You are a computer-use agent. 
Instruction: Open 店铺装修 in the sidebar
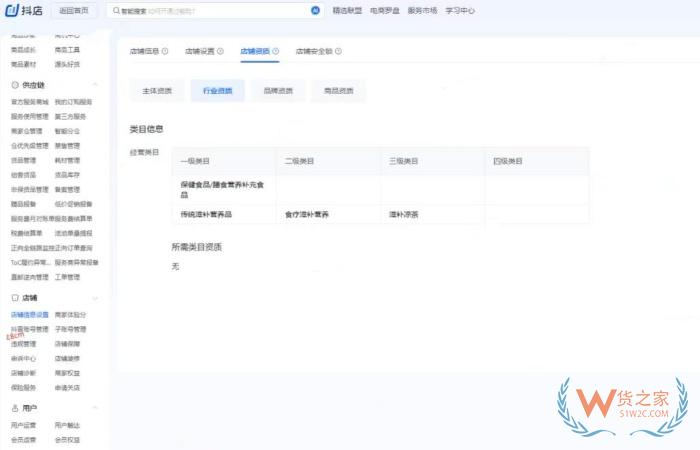click(67, 358)
